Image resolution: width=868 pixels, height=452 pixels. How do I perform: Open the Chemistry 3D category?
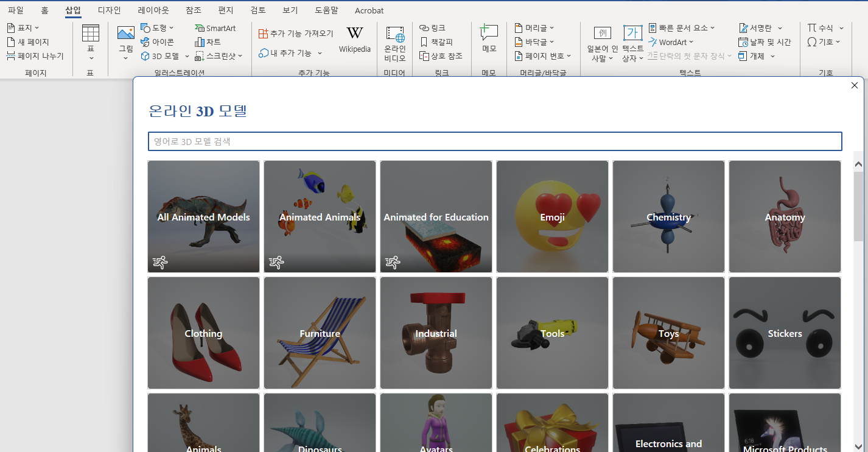coord(668,216)
